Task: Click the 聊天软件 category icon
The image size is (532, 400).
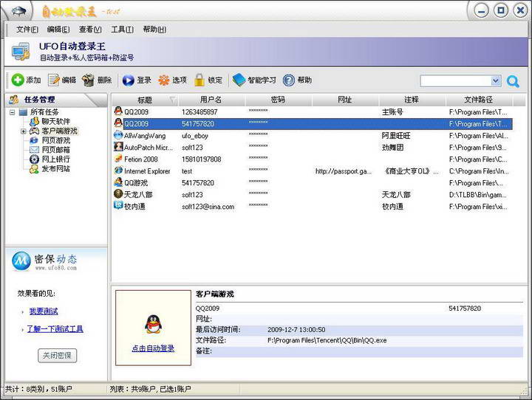Action: (x=34, y=121)
